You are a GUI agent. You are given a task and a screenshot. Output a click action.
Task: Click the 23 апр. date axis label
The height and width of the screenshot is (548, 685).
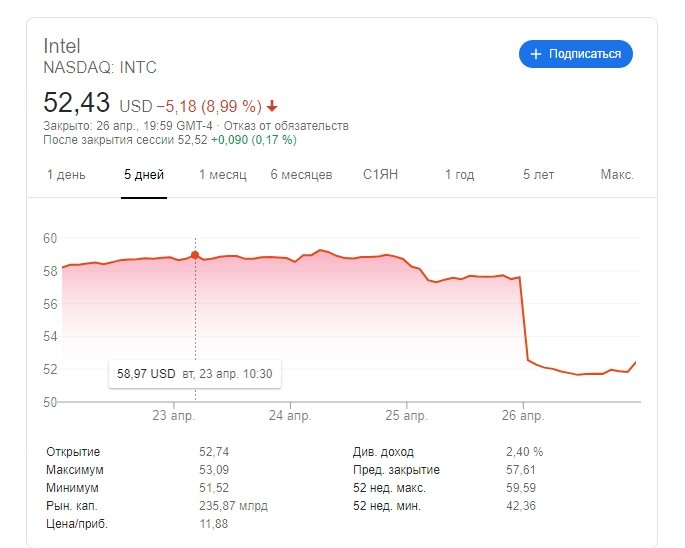[x=174, y=414]
